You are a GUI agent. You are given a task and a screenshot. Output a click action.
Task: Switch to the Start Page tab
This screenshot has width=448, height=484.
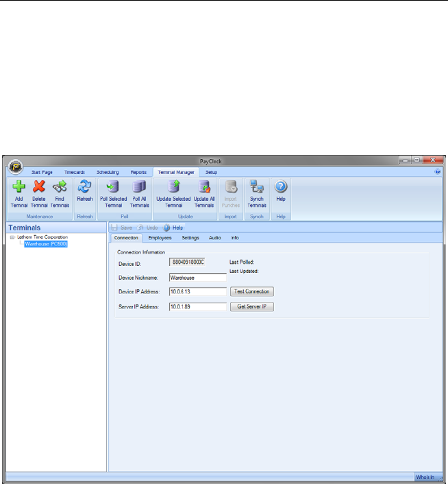pos(42,172)
